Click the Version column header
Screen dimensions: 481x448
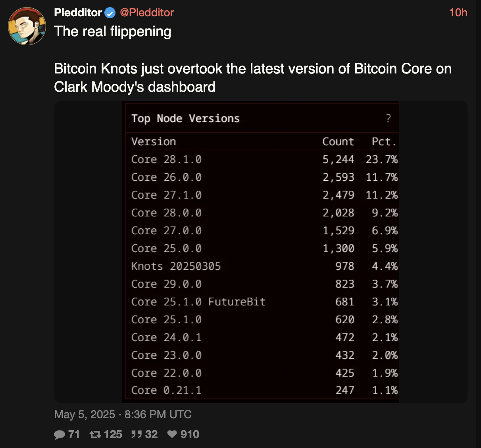tap(154, 142)
